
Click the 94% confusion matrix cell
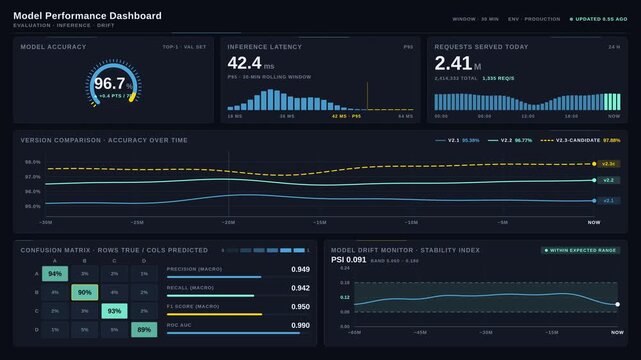[x=55, y=274]
